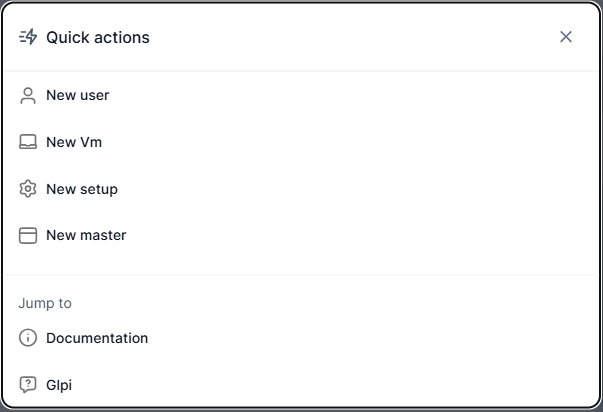
Task: Start creating a new virtual machine
Action: click(x=301, y=142)
